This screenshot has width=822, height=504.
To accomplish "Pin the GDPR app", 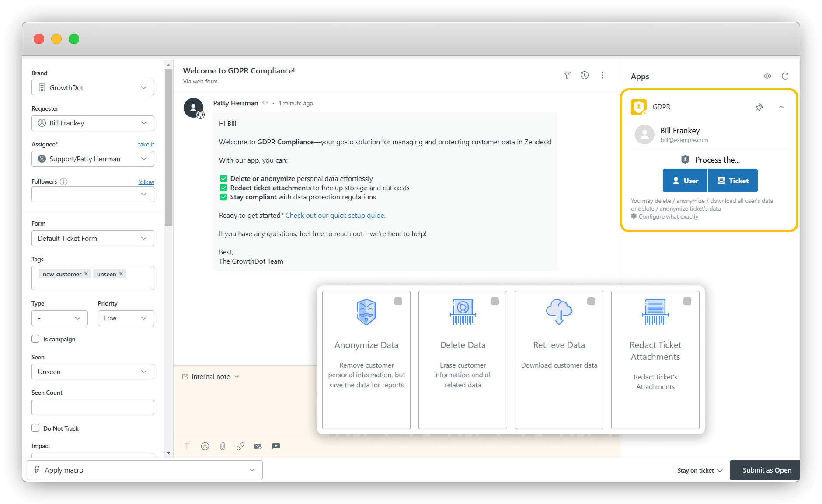I will pyautogui.click(x=759, y=107).
